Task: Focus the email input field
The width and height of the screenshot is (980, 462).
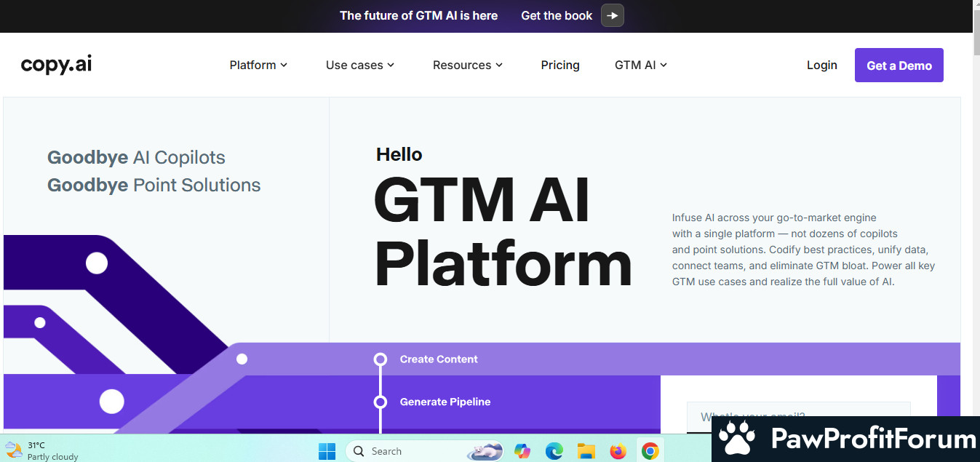Action: 798,417
